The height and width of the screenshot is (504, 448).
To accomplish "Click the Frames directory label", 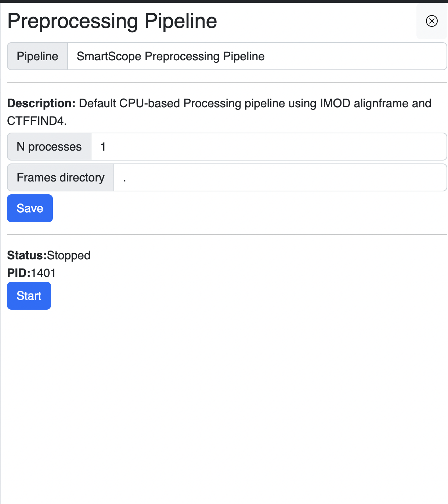I will tap(60, 177).
